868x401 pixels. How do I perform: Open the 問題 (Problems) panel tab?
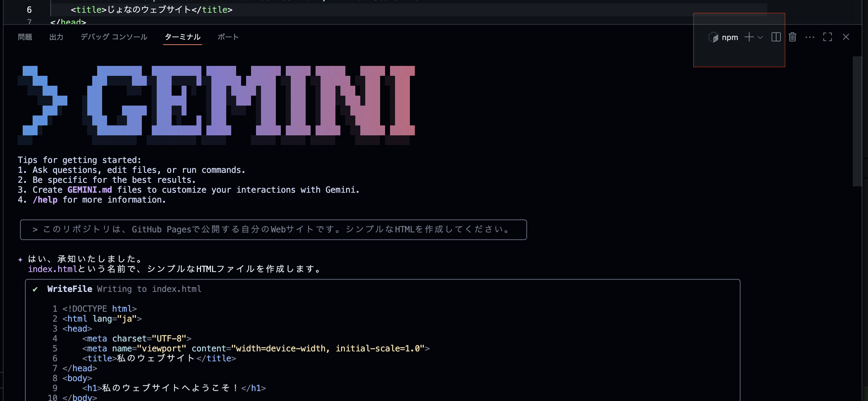25,37
